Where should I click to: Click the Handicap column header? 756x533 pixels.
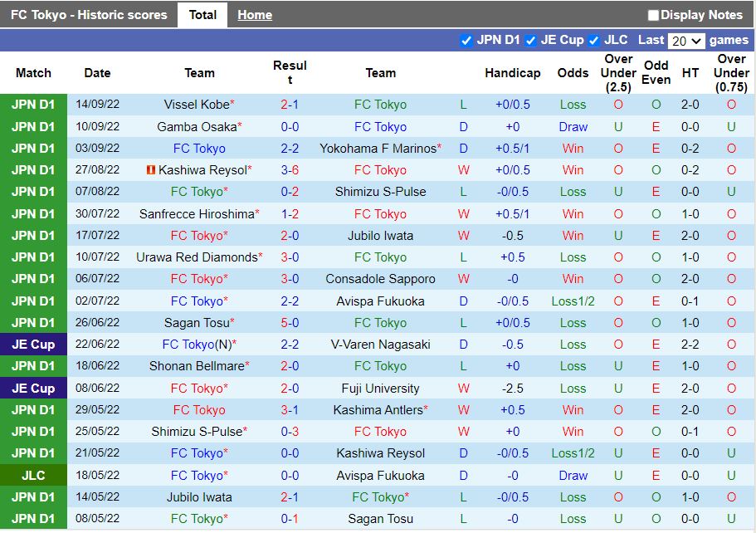[x=512, y=73]
